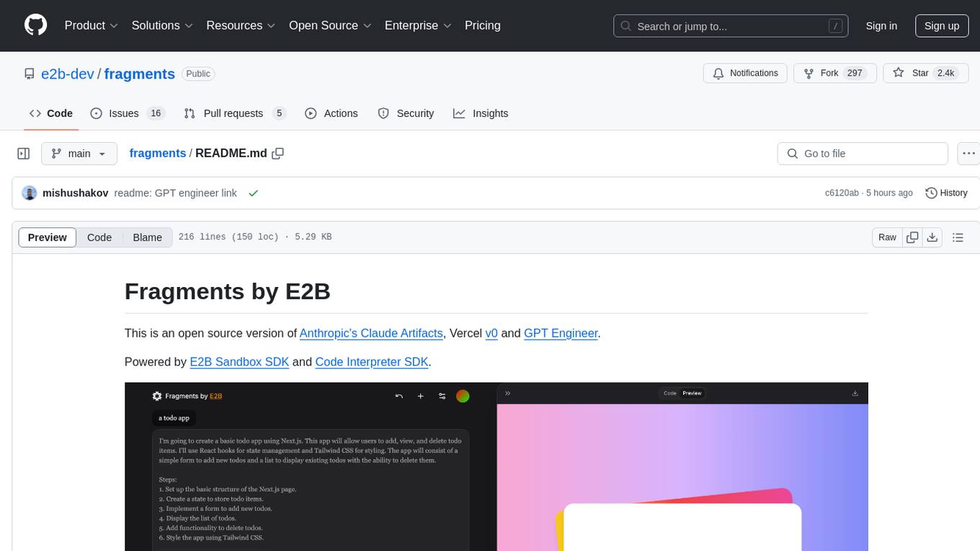Click the Pull requests counter 5
980x551 pixels.
(279, 113)
